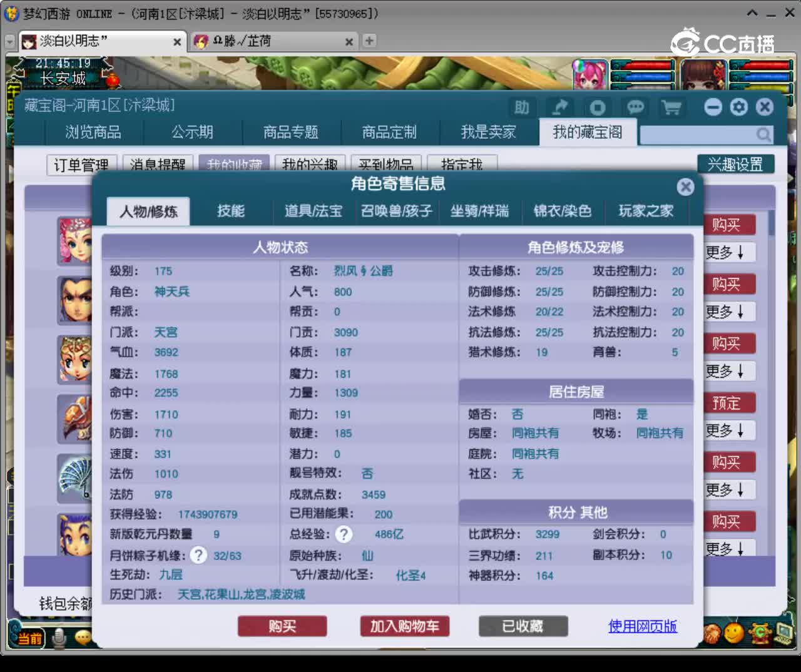Click the help icon next to 总经验
801x672 pixels.
click(x=344, y=534)
